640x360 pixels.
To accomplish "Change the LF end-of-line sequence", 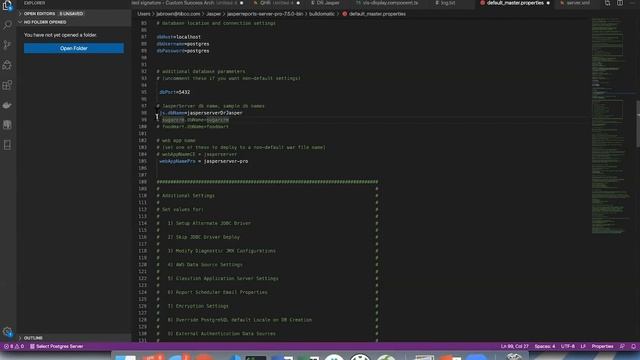I will (x=583, y=347).
